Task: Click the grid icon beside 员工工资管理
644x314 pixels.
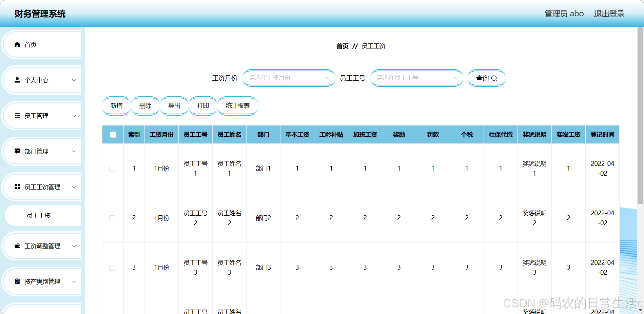Action: pyautogui.click(x=17, y=187)
